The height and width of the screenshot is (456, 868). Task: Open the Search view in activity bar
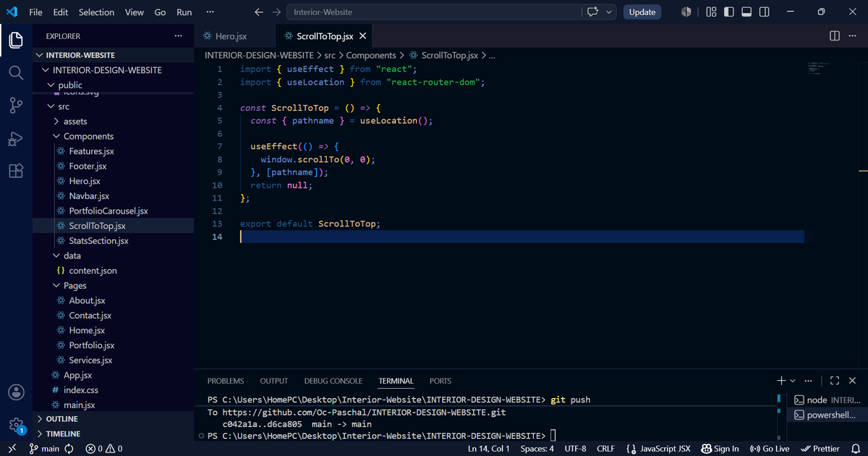(x=16, y=72)
